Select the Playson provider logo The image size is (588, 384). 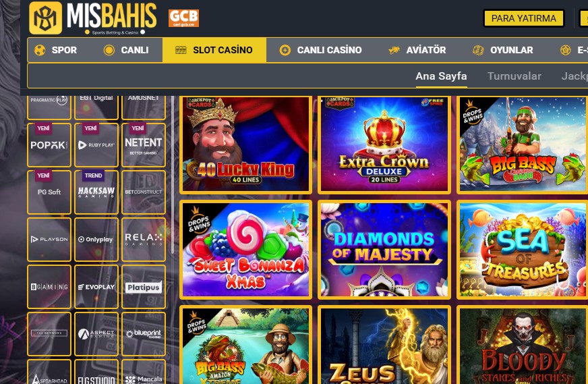pyautogui.click(x=49, y=240)
